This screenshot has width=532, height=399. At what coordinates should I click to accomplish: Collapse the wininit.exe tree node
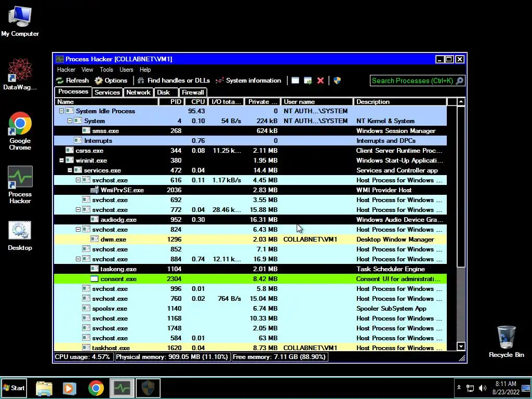pyautogui.click(x=61, y=161)
